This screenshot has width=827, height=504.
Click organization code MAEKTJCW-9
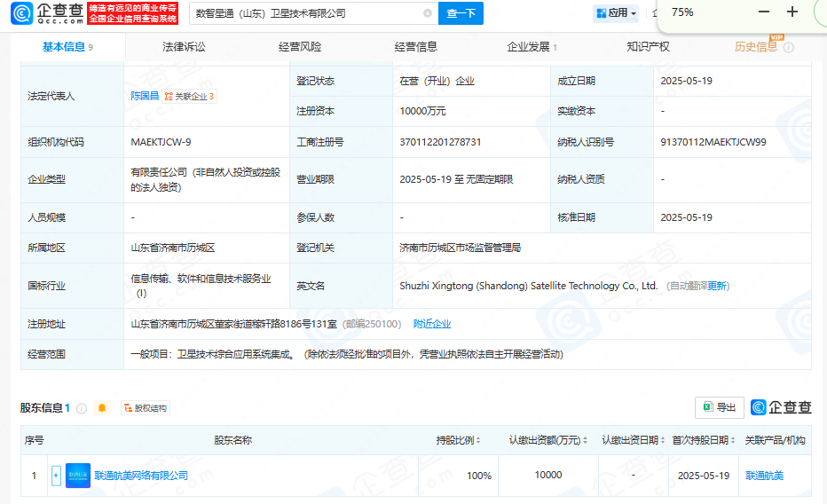click(x=161, y=142)
